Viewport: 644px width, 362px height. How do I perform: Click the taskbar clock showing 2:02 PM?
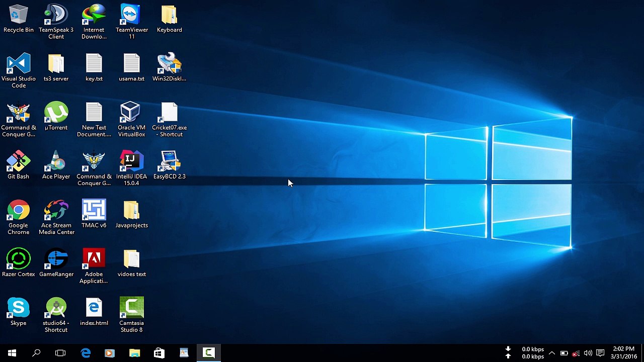[623, 352]
